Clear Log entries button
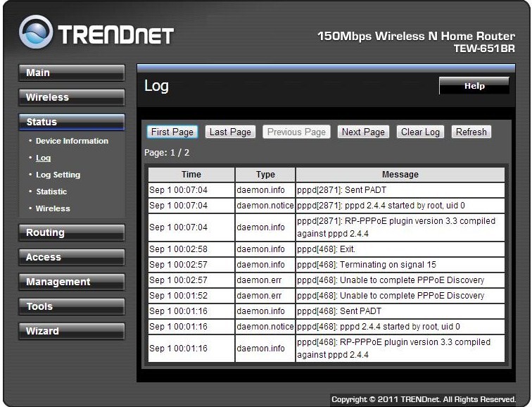The height and width of the screenshot is (407, 532). coord(420,132)
